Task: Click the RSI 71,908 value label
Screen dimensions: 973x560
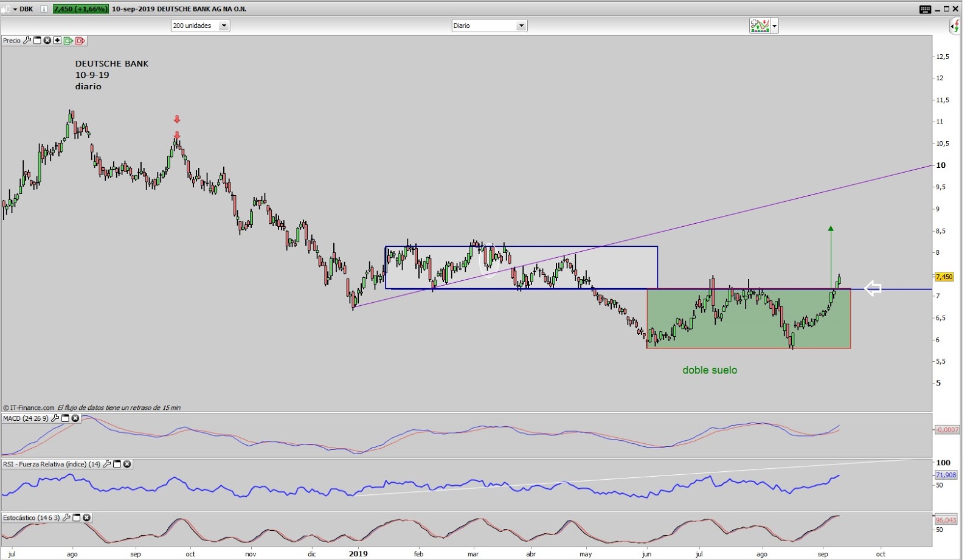Action: [946, 475]
